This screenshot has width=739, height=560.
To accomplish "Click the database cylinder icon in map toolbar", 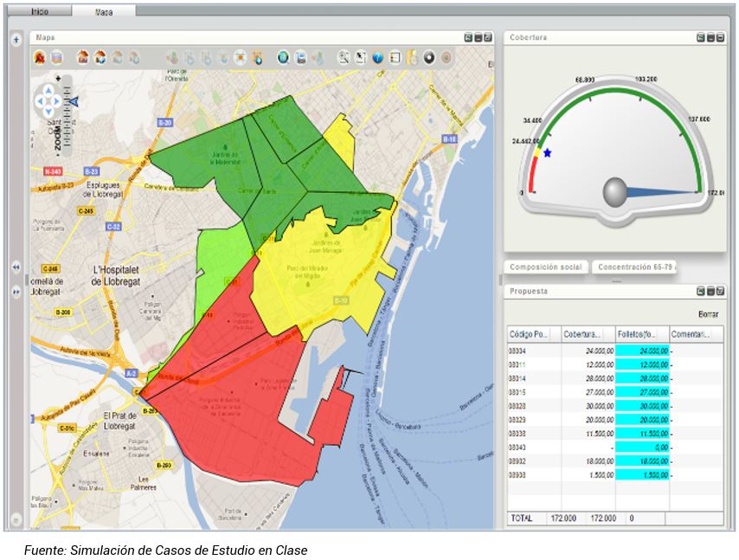I will click(56, 57).
